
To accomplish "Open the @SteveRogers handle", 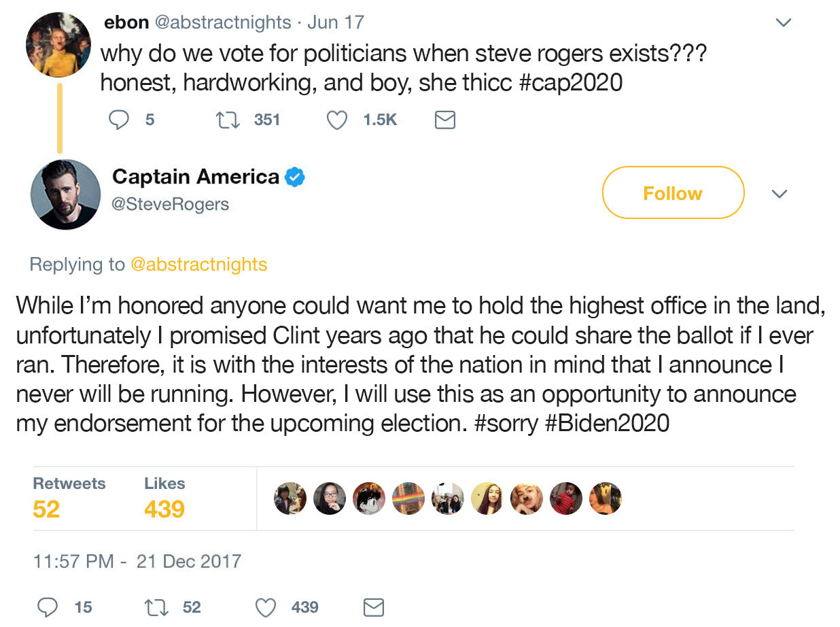I will (171, 204).
